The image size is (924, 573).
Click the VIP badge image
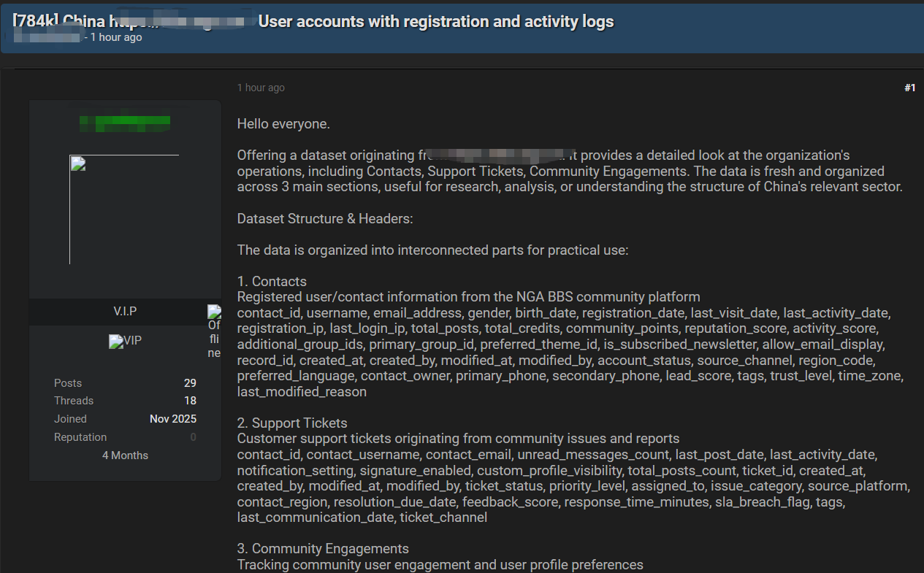click(125, 341)
